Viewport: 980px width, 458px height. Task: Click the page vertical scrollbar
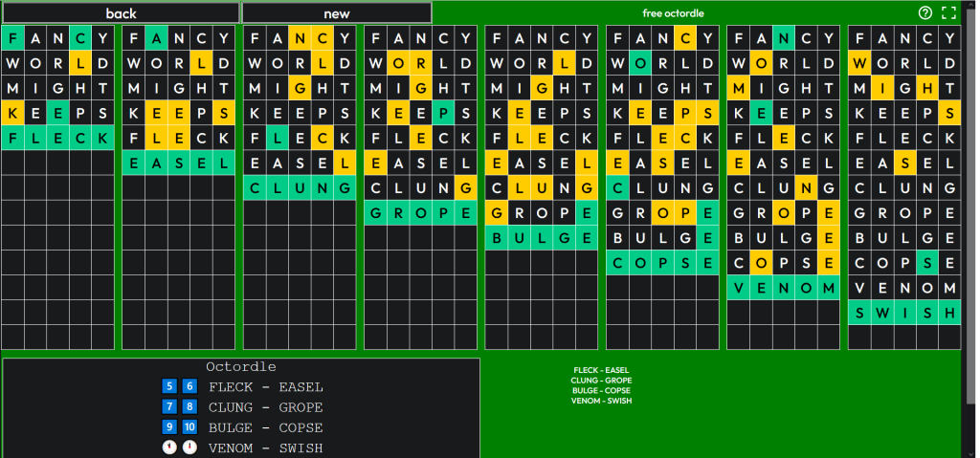point(970,191)
